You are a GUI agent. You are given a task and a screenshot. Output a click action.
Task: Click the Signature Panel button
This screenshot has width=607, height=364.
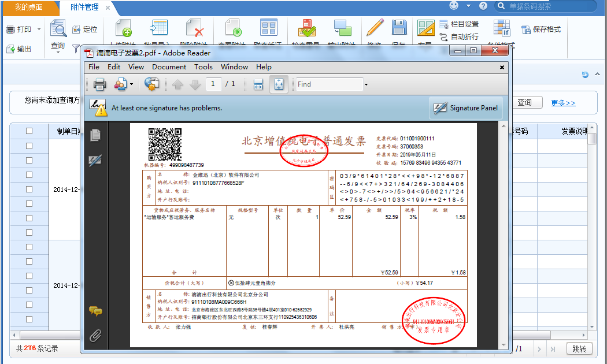(466, 108)
